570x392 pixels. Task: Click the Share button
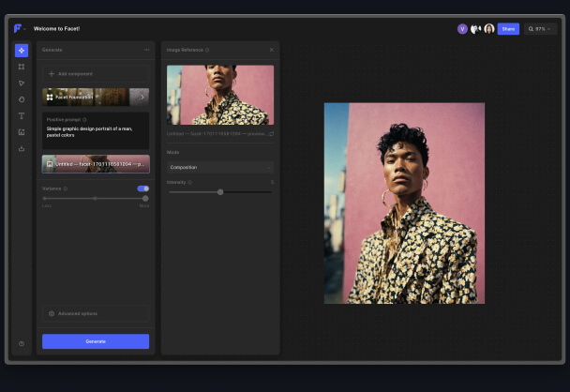(x=508, y=29)
